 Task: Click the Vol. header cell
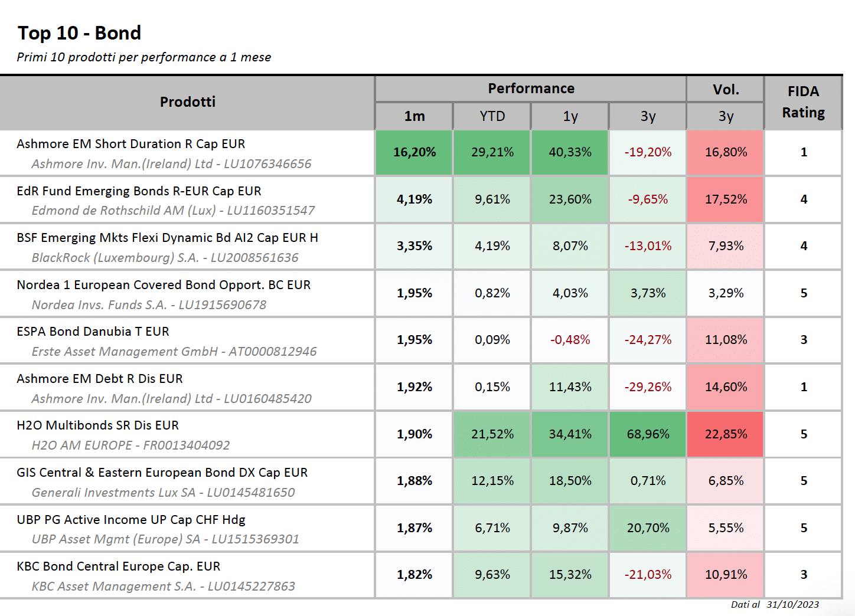click(x=725, y=90)
